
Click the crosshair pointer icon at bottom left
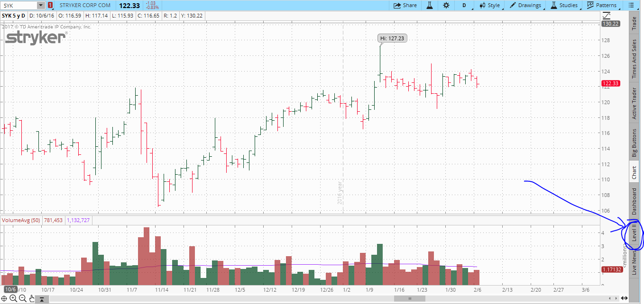5,298
